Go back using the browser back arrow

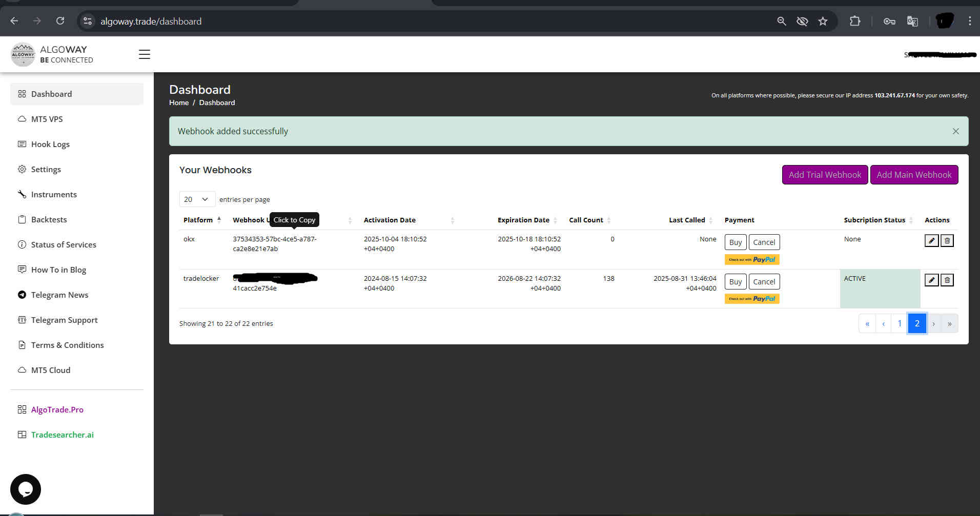pos(14,21)
